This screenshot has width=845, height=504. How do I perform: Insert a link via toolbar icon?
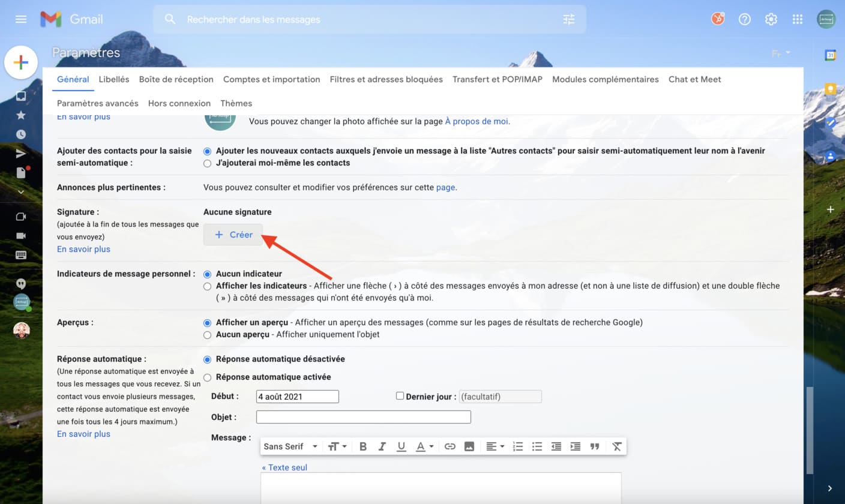click(450, 446)
